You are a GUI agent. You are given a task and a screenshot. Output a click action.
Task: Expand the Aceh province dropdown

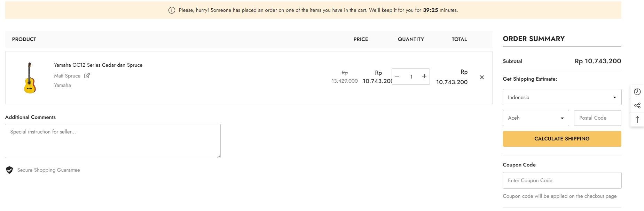pos(536,118)
